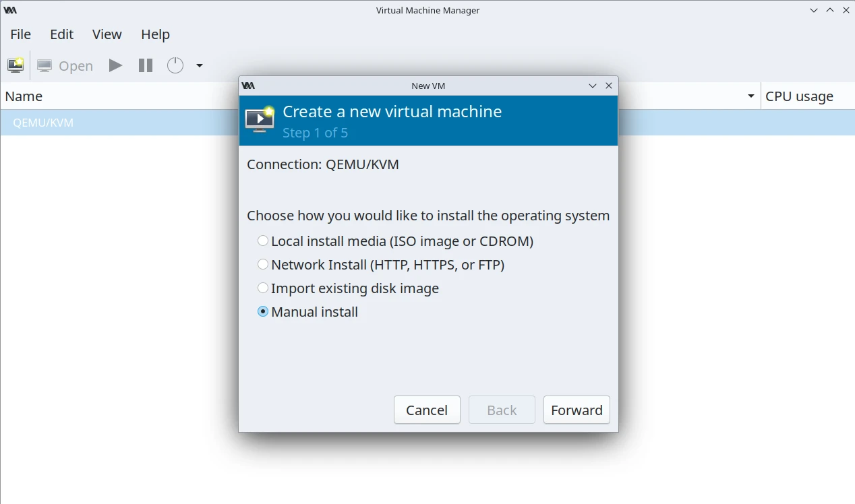Close the New VM dialog
The height and width of the screenshot is (504, 855).
click(x=609, y=86)
